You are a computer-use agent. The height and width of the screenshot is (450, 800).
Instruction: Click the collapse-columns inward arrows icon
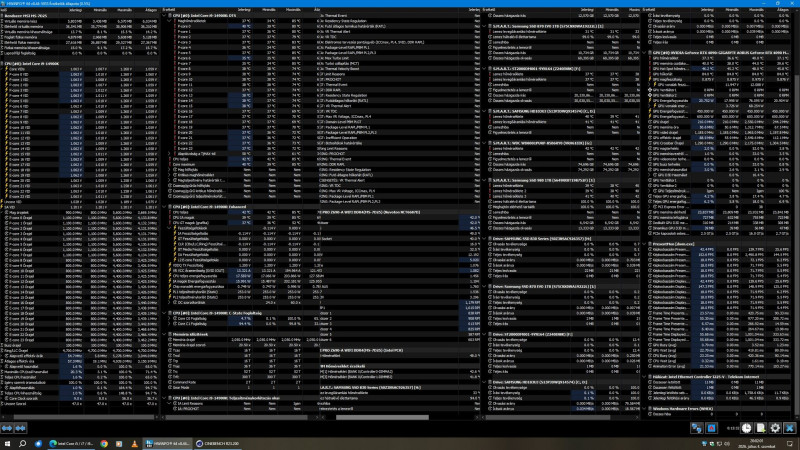(20, 428)
